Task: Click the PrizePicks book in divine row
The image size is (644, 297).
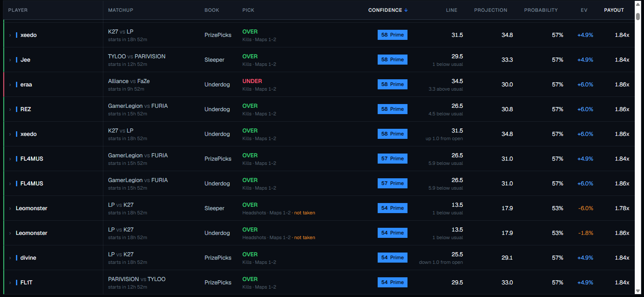Action: click(218, 258)
